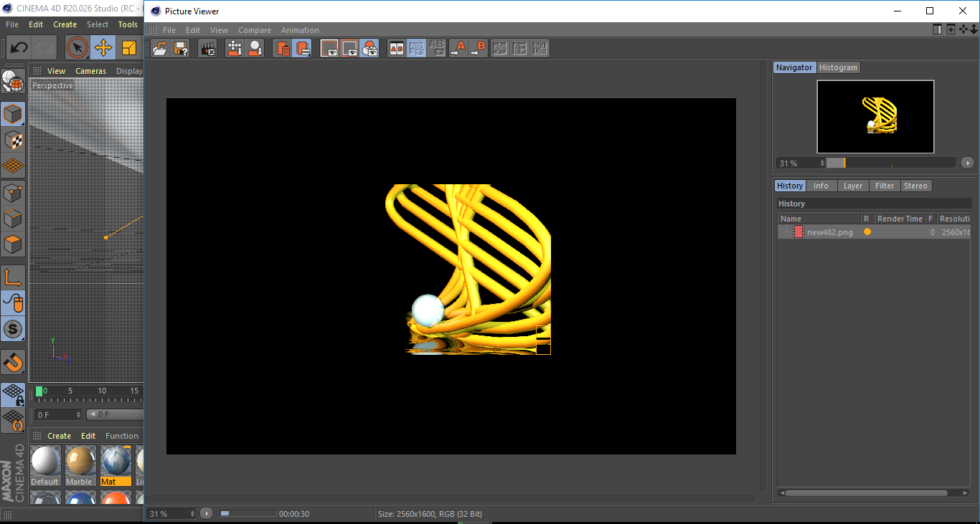The image size is (980, 524).
Task: Switch to the Layer tab
Action: (x=853, y=186)
